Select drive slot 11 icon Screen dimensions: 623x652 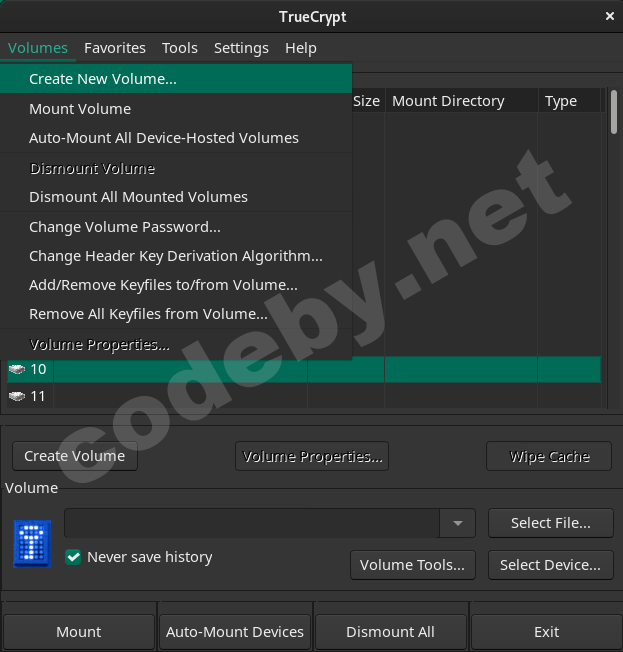tap(17, 396)
